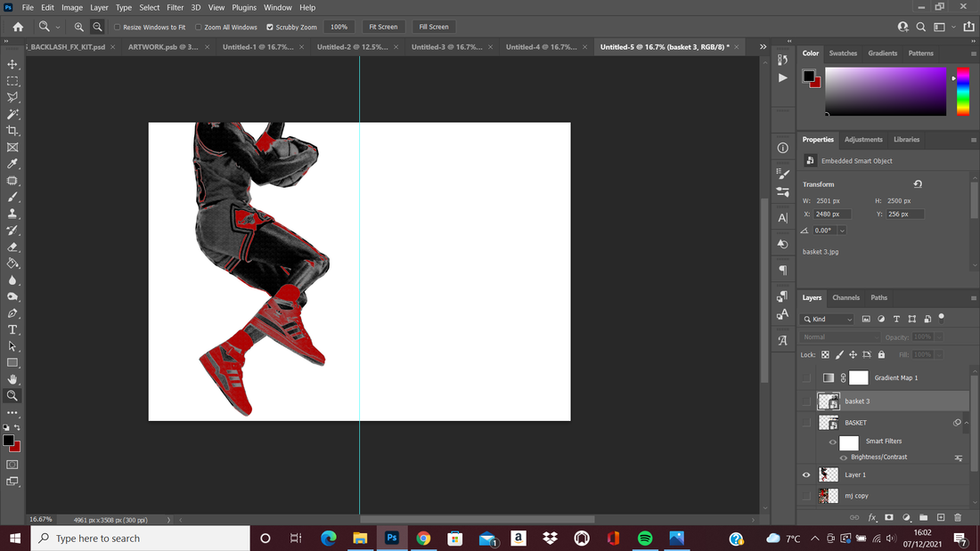Select the Eraser tool

[12, 247]
